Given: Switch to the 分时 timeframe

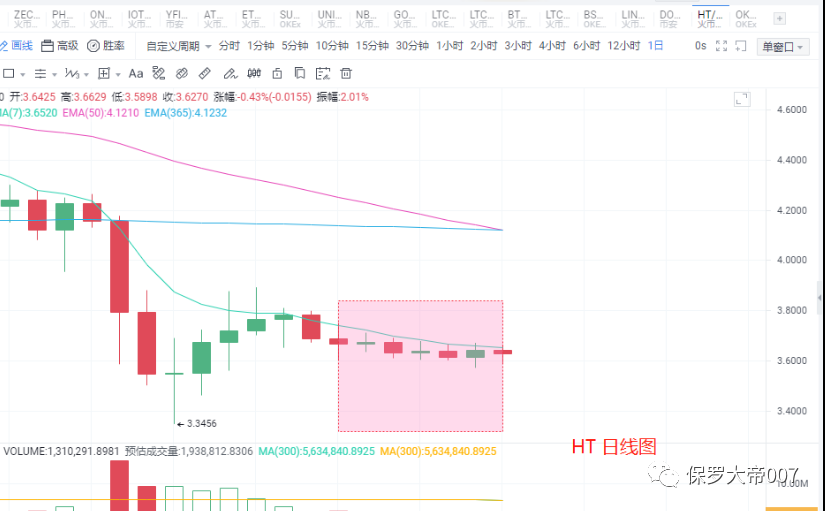Looking at the screenshot, I should (x=229, y=46).
